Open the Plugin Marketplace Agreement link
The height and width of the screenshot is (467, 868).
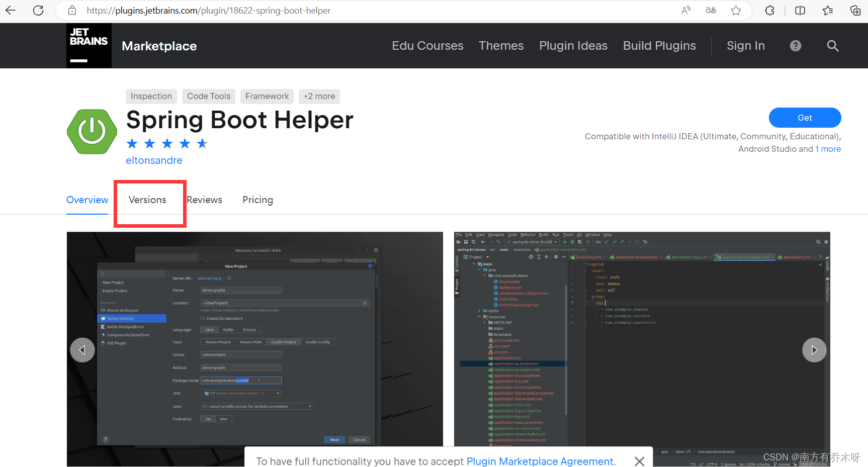540,461
